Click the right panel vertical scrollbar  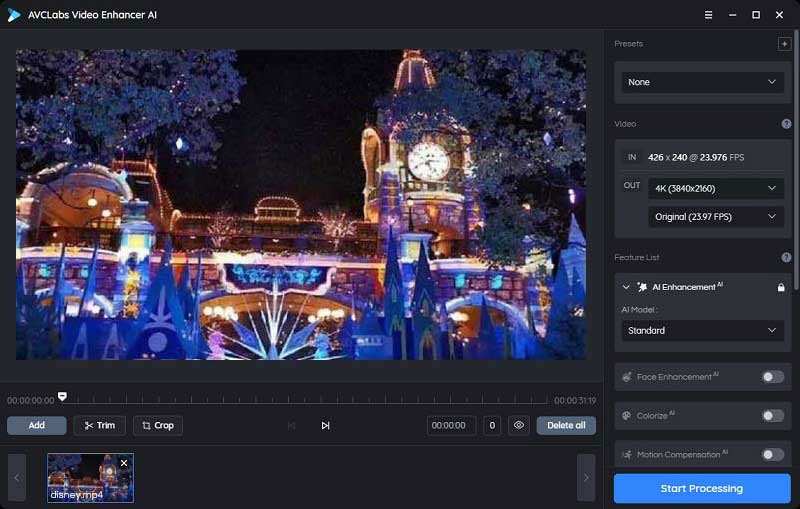796,161
